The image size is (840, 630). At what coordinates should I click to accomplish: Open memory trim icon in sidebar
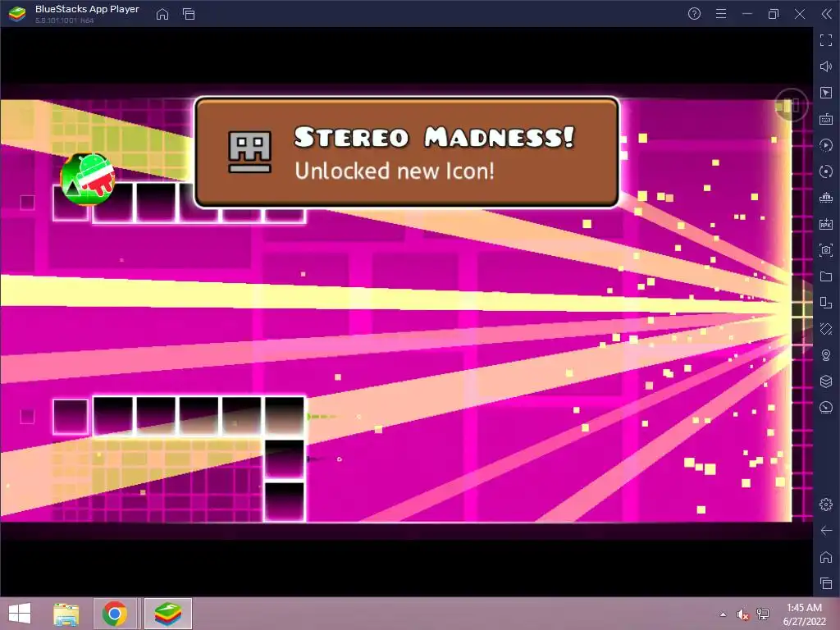tap(826, 198)
